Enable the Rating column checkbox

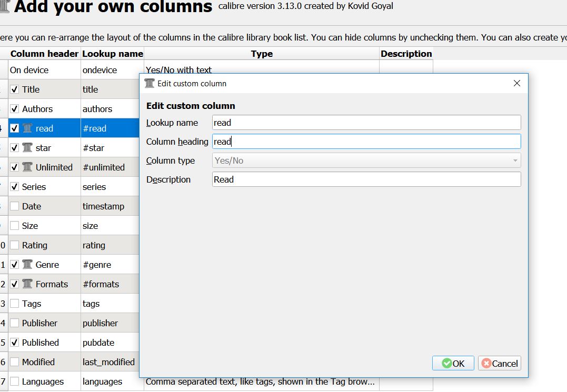14,245
